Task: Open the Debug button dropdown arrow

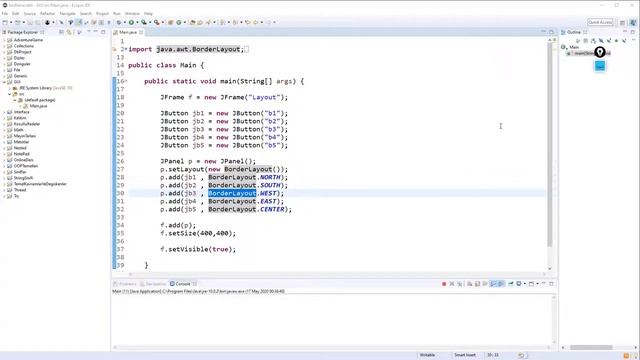Action: (x=124, y=22)
